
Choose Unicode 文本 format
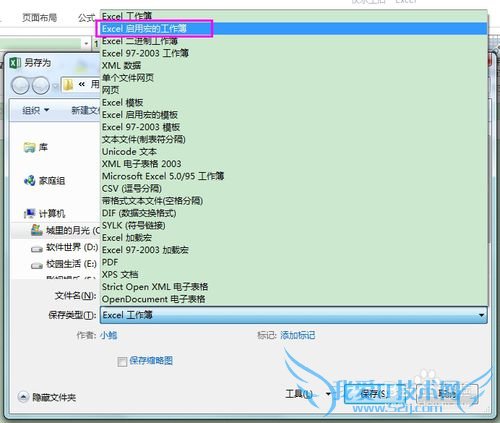(294, 151)
